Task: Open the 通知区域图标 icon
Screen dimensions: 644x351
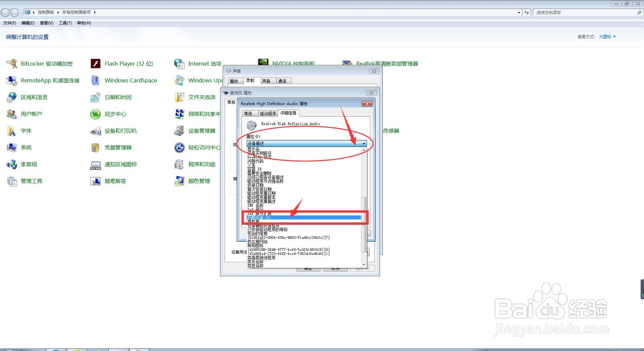Action: (x=95, y=164)
